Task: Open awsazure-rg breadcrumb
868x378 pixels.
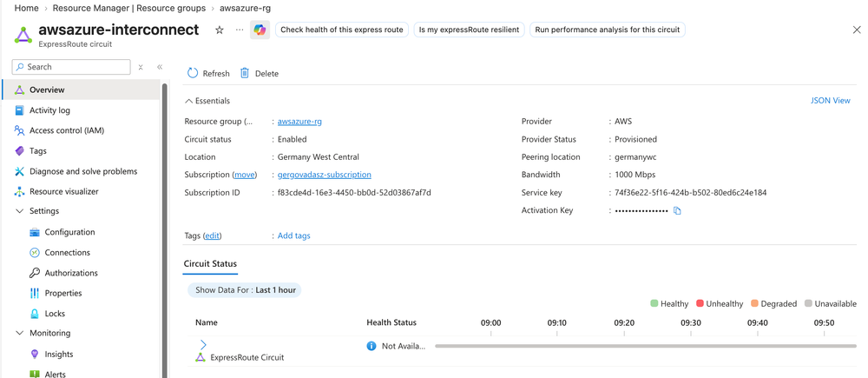Action: pyautogui.click(x=246, y=9)
